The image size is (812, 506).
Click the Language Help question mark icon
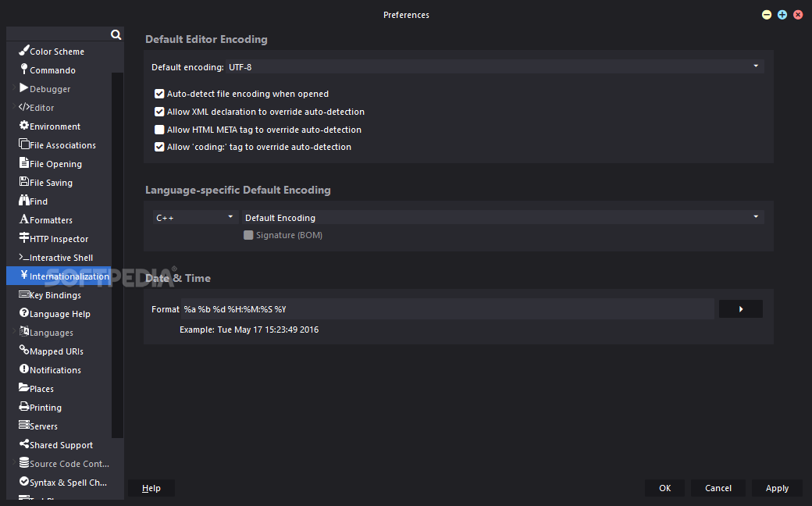(24, 313)
